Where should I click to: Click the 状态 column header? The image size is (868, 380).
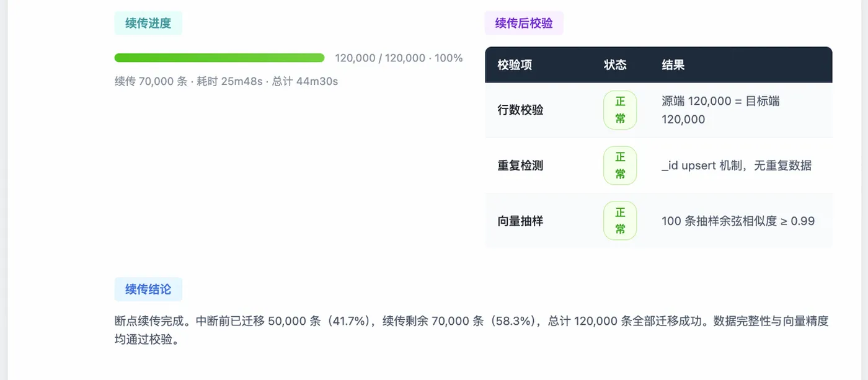(x=615, y=65)
